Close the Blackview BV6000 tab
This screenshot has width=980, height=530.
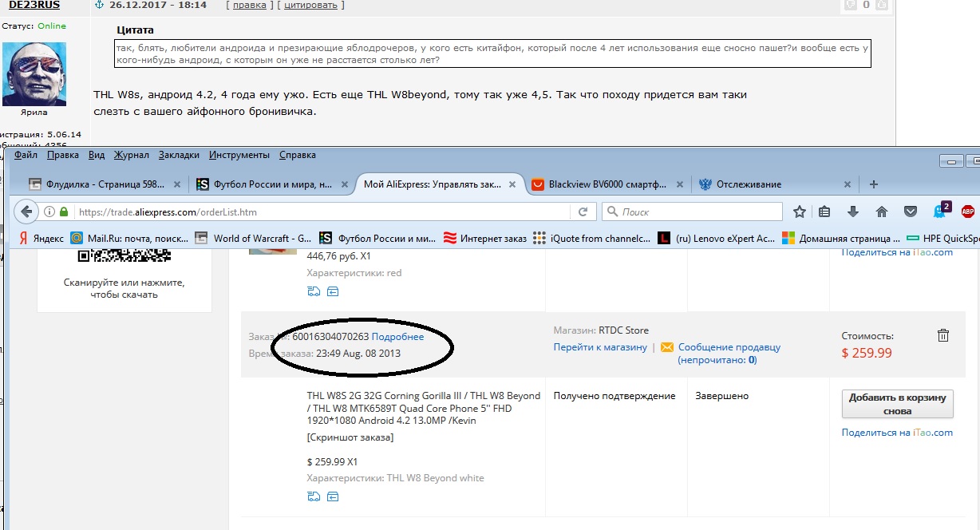pyautogui.click(x=681, y=184)
